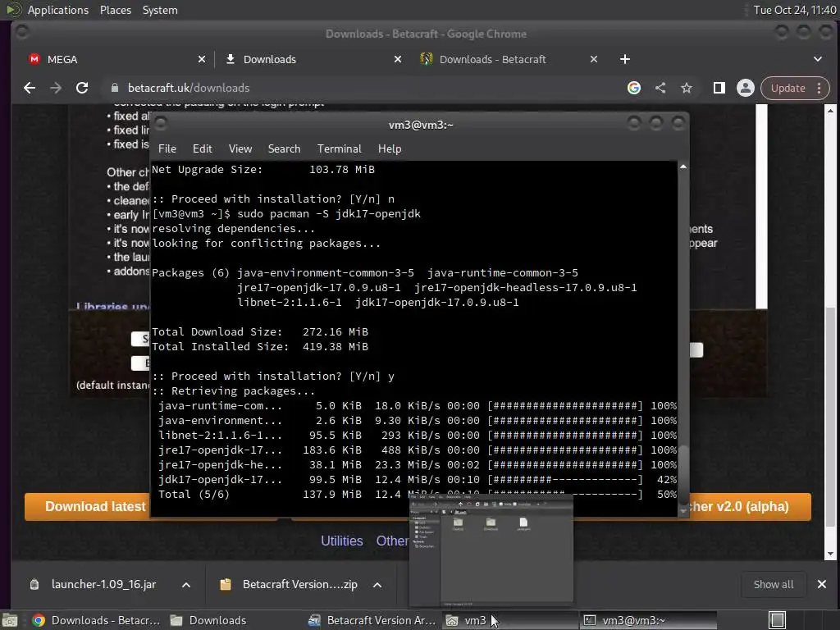The image size is (840, 630).
Task: Click Show all downloads
Action: 773,584
